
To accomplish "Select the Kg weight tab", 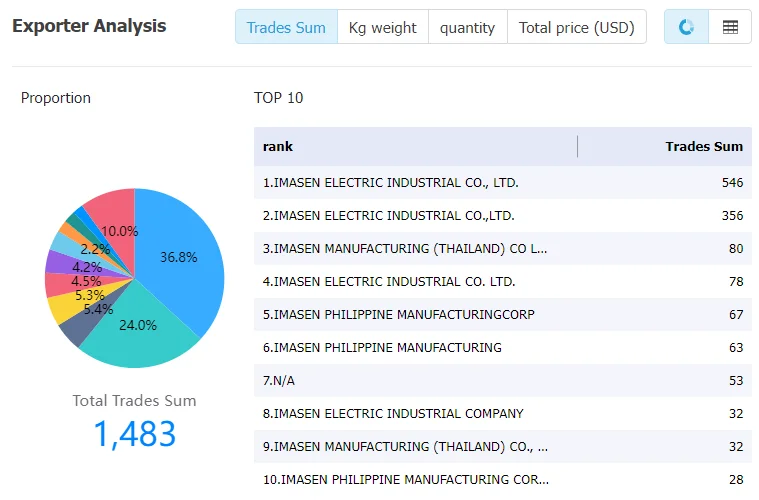I will (382, 27).
